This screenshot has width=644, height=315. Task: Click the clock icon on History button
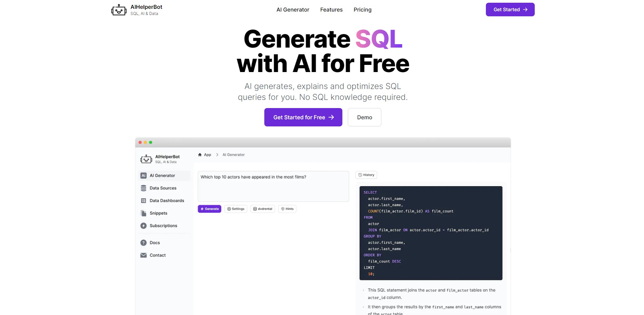pos(360,175)
